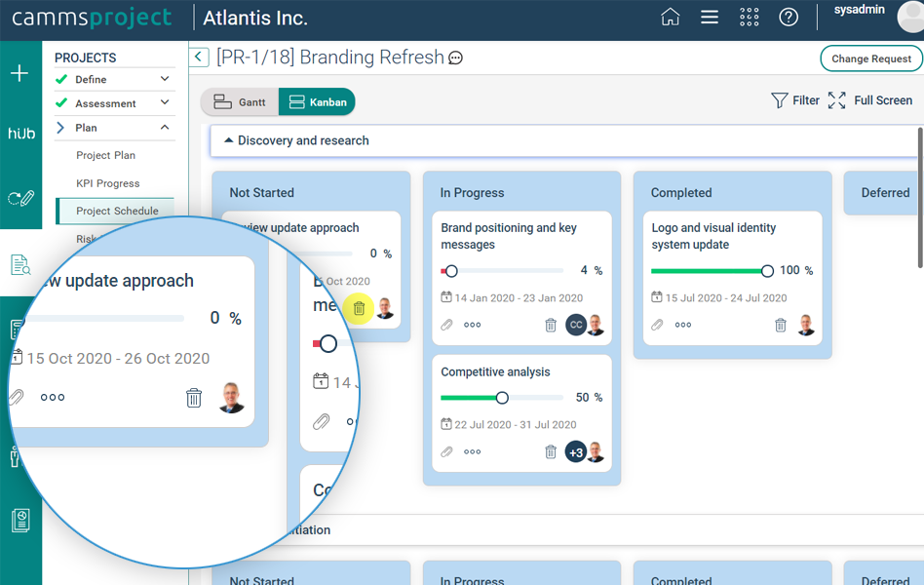The width and height of the screenshot is (924, 585).
Task: Click the CC assignee badge on Brand positioning card
Action: tap(576, 325)
